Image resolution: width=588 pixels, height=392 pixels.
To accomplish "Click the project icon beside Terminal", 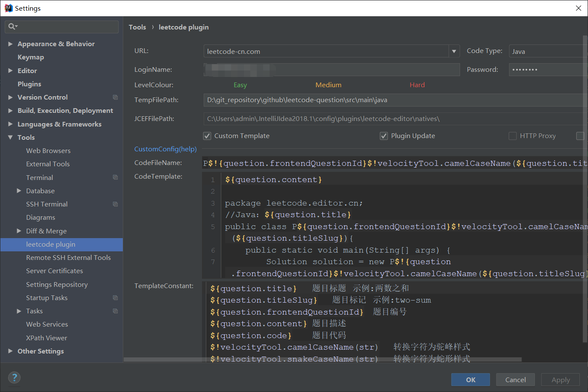I will coord(115,177).
